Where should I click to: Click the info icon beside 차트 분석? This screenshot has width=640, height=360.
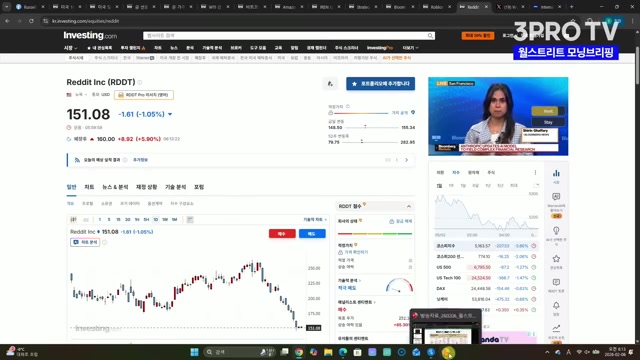[x=104, y=242]
